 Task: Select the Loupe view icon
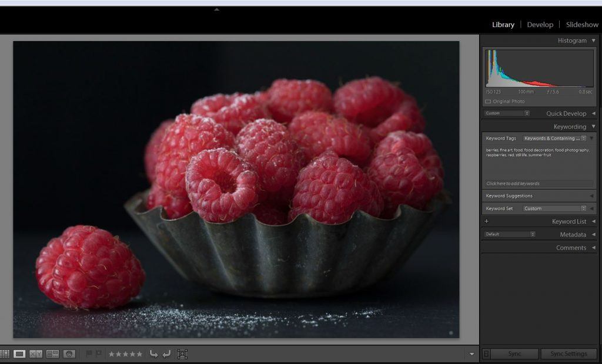[19, 354]
